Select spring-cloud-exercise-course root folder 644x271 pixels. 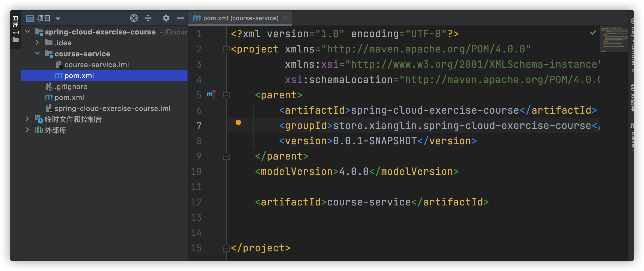[x=100, y=32]
